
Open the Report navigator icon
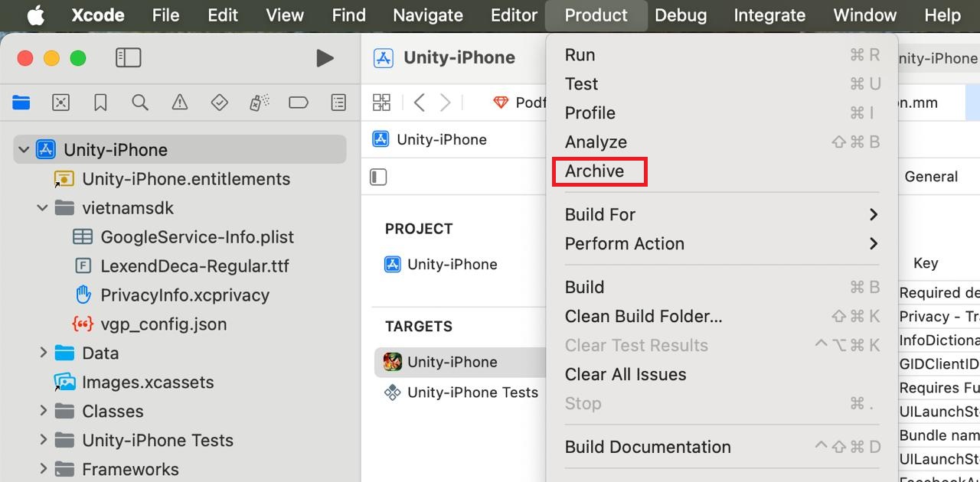(338, 103)
